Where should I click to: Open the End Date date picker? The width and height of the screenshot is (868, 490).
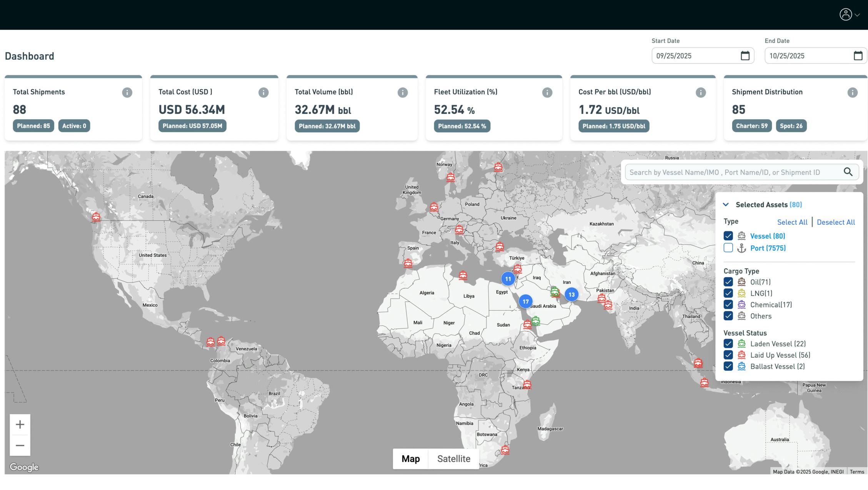[858, 55]
